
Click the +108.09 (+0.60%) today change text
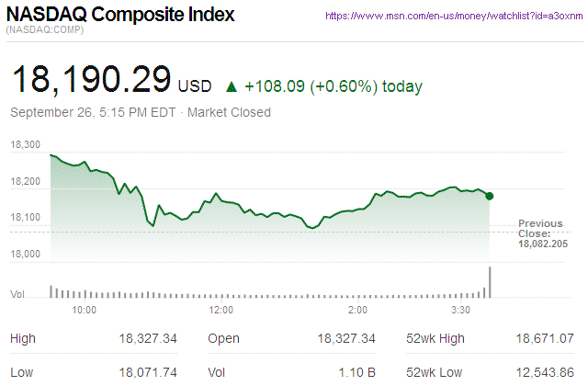pos(333,87)
